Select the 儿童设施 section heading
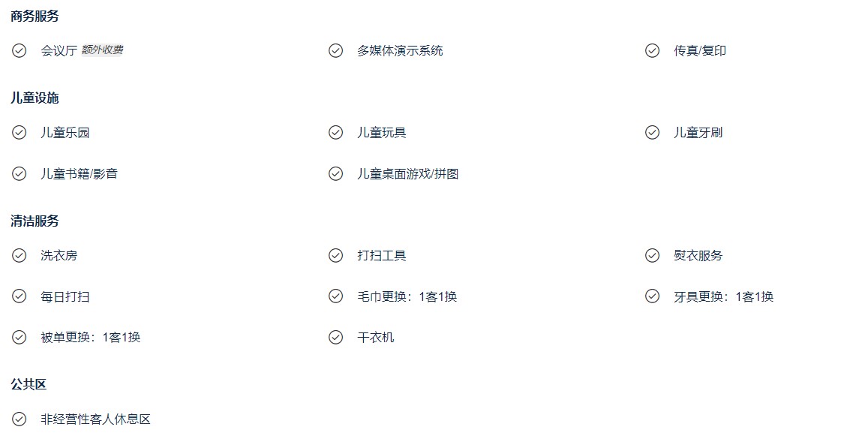The image size is (868, 439). point(35,98)
